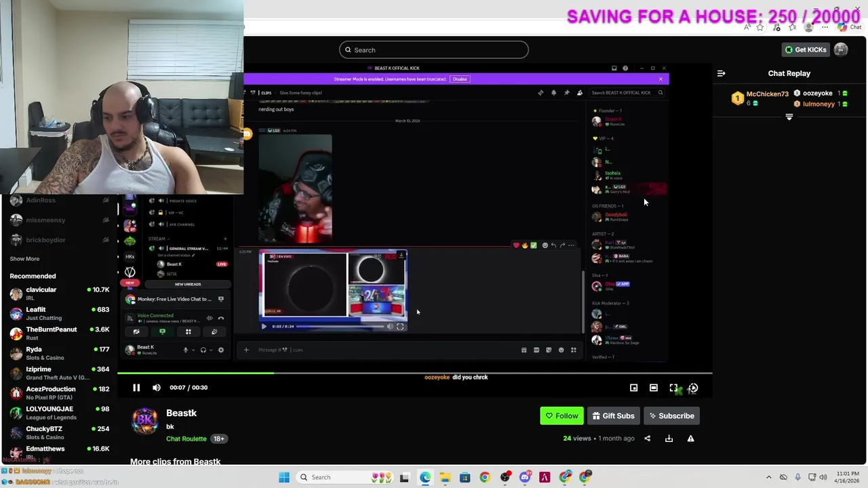Open the profile avatar menu on Kick

click(841, 49)
